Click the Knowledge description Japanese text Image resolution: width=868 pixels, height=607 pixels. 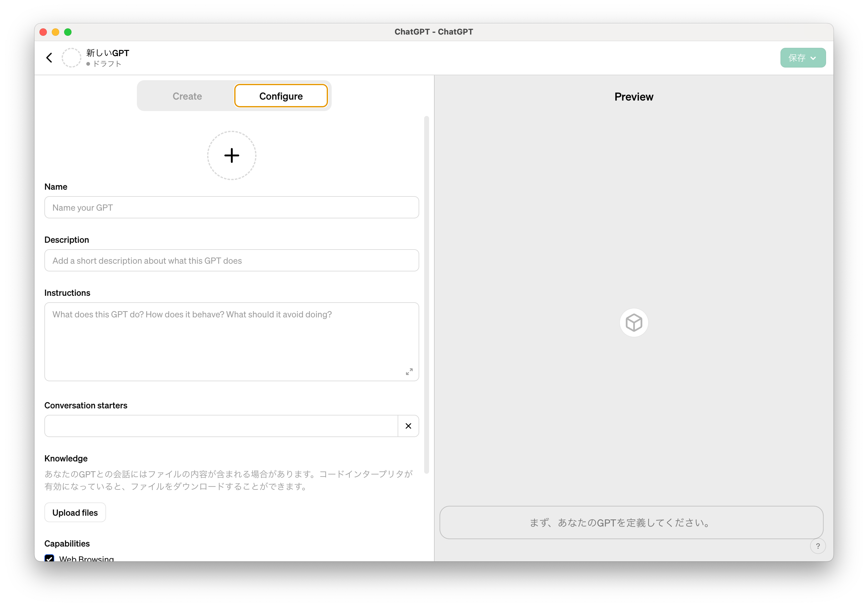[228, 480]
